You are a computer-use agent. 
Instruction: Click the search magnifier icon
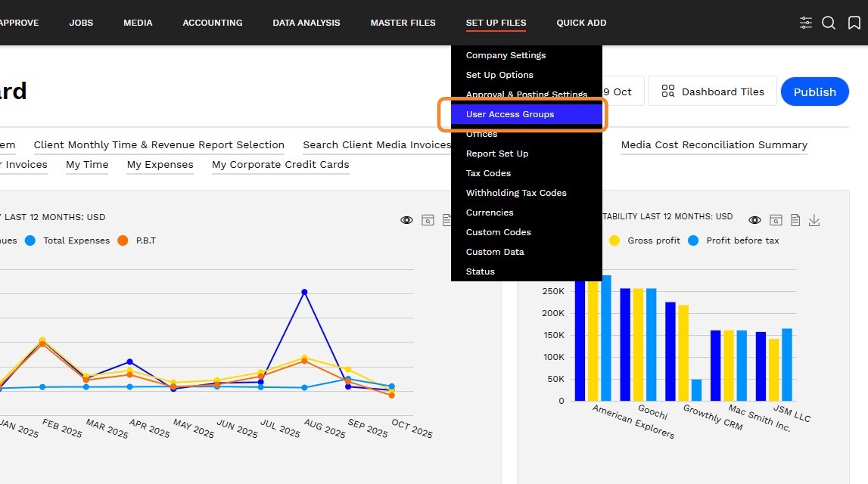click(829, 23)
